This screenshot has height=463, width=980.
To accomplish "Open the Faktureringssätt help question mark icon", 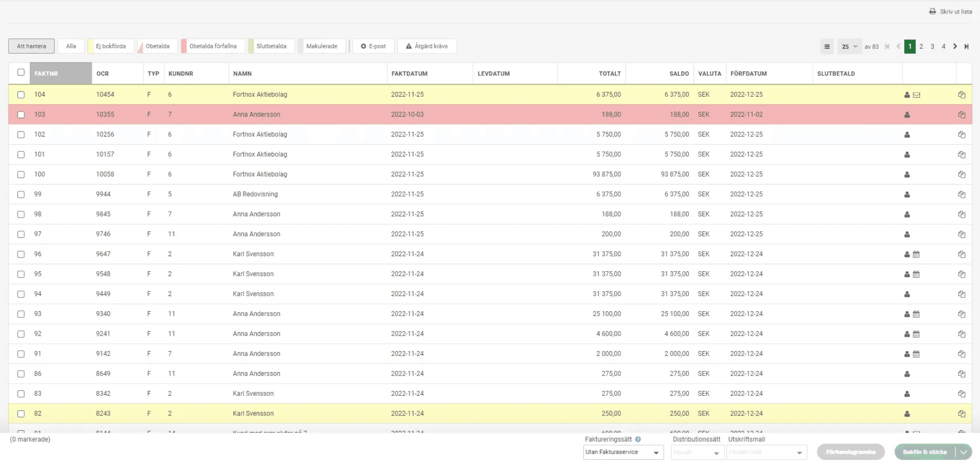I will tap(638, 439).
